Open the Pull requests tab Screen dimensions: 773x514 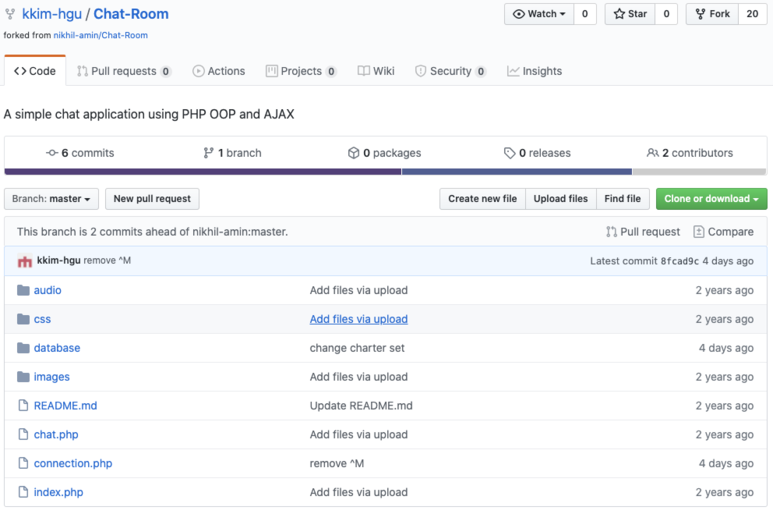click(x=124, y=71)
